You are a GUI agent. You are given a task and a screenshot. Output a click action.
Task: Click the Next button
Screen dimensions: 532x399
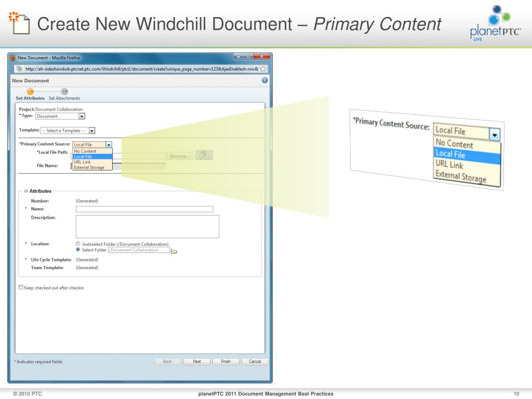tap(197, 362)
